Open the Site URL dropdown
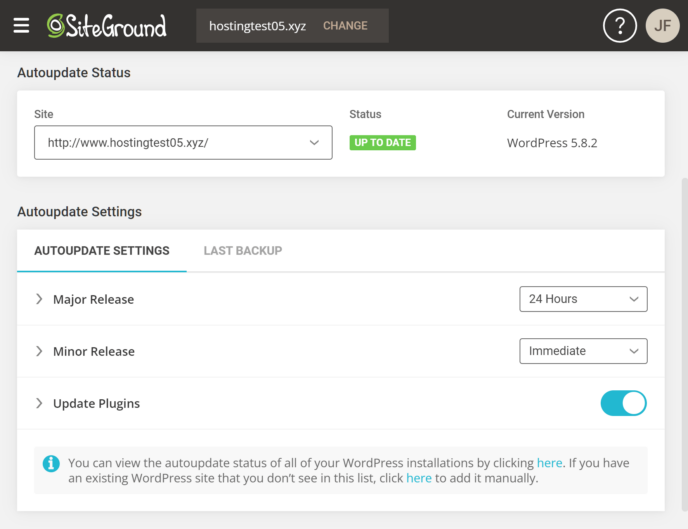Screen dimensions: 688x529 click(183, 143)
